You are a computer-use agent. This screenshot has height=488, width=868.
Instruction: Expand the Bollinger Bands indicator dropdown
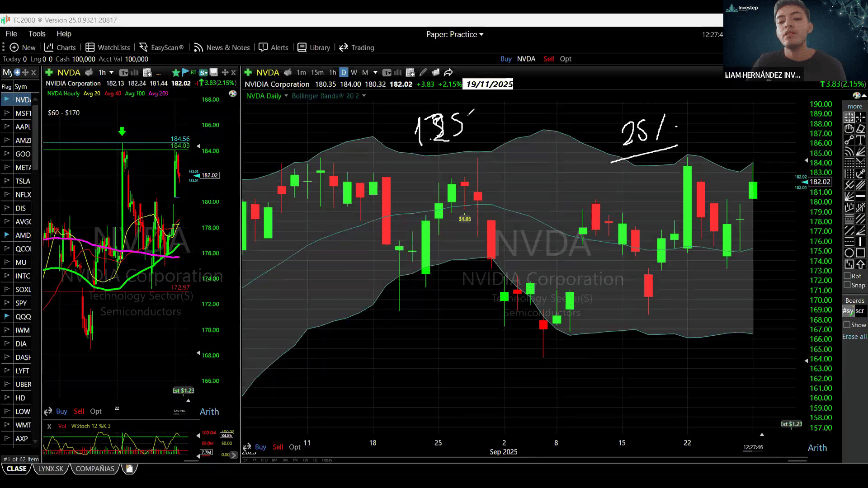click(x=364, y=96)
